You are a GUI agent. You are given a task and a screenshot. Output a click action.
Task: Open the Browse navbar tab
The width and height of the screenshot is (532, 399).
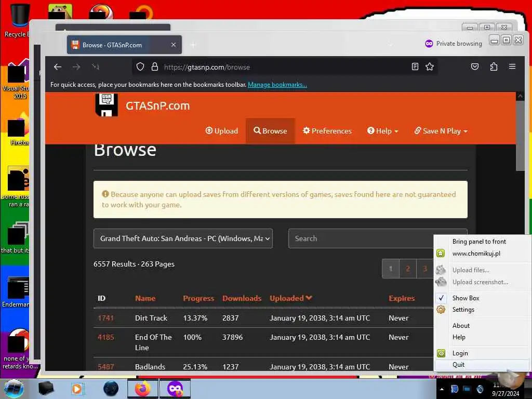[x=270, y=131]
